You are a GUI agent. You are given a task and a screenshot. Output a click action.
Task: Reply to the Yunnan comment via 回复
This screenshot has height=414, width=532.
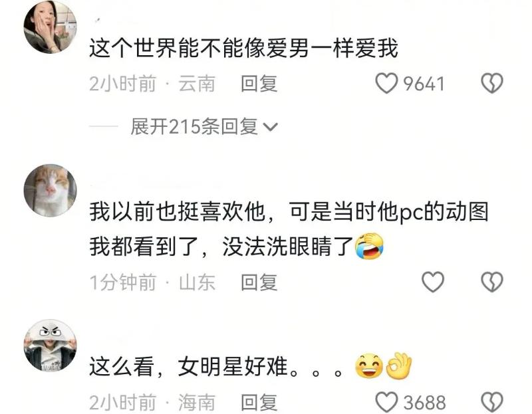(x=259, y=84)
